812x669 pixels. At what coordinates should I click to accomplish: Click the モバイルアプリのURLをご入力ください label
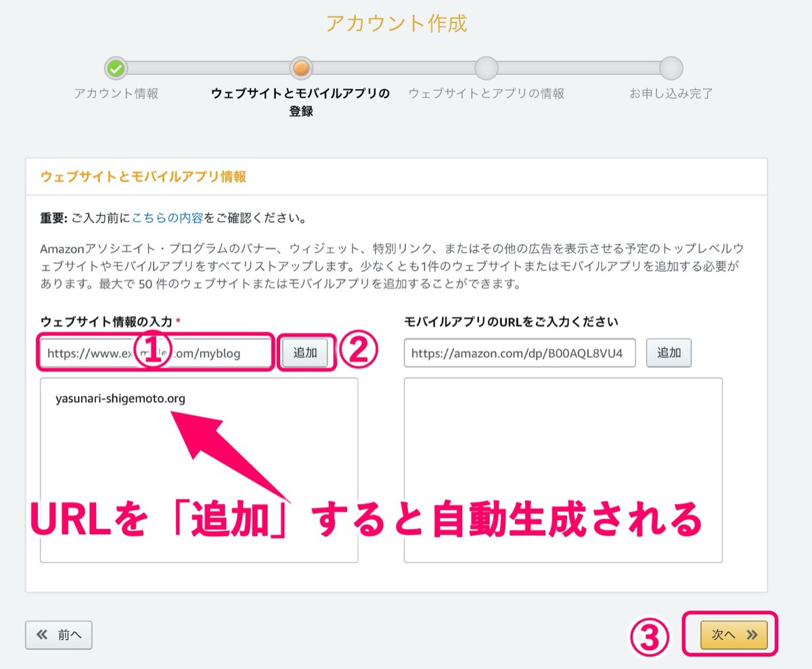point(512,321)
